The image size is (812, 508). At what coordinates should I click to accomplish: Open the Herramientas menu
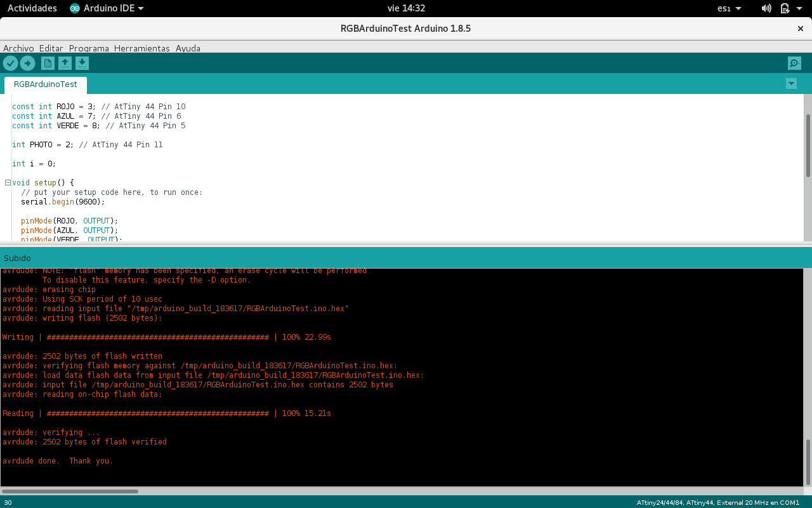click(142, 48)
